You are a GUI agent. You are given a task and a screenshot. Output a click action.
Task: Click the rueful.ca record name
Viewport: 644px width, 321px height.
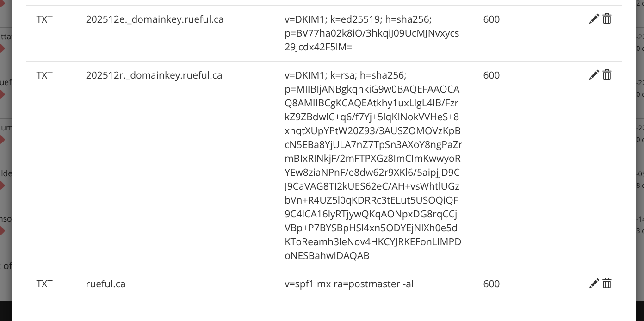105,284
